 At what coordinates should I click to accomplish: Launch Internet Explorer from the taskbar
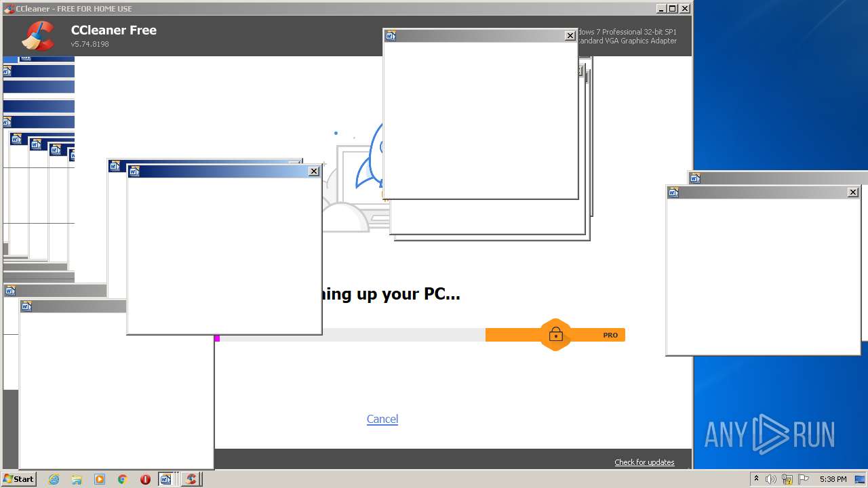click(54, 479)
